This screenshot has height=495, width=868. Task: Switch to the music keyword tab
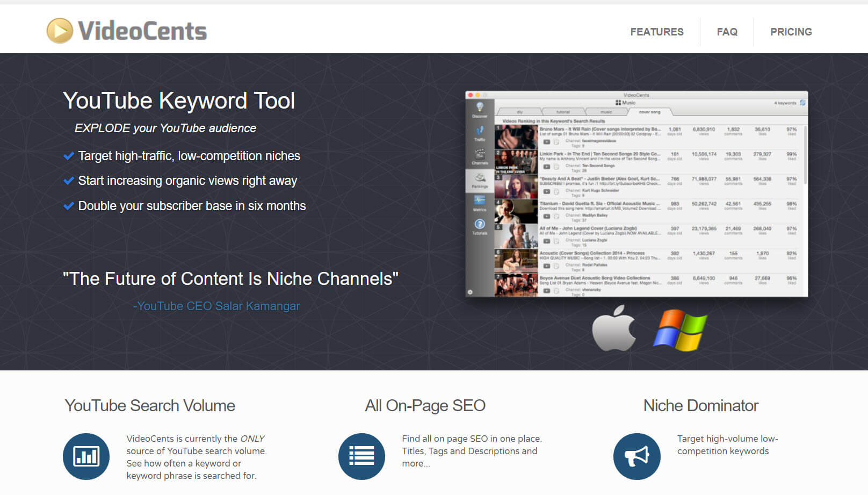[606, 112]
